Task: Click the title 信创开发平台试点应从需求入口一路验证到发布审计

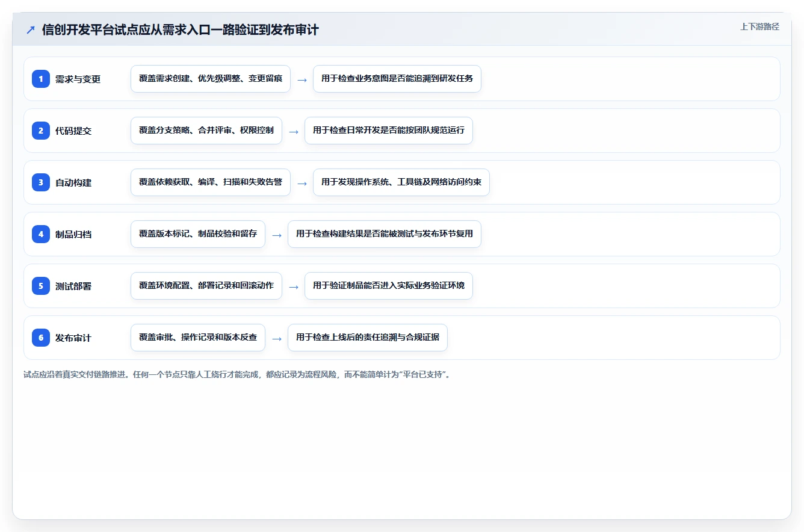Action: point(181,29)
